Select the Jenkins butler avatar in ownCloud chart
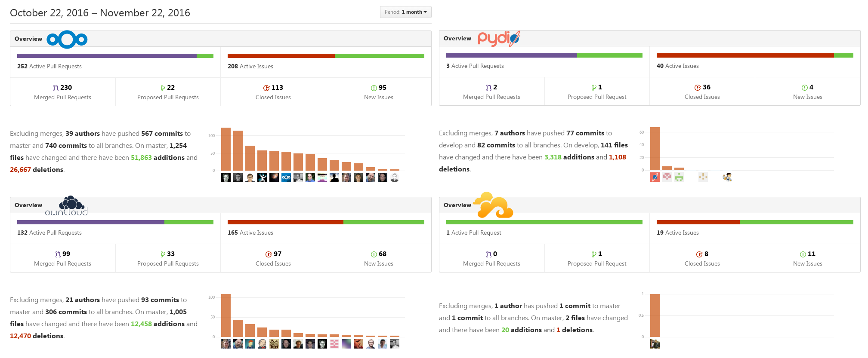 click(x=262, y=344)
